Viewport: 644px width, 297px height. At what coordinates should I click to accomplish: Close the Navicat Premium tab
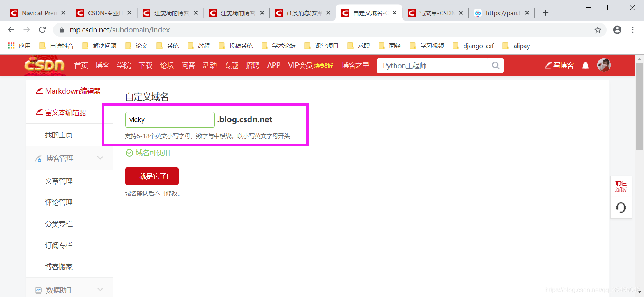pos(63,13)
